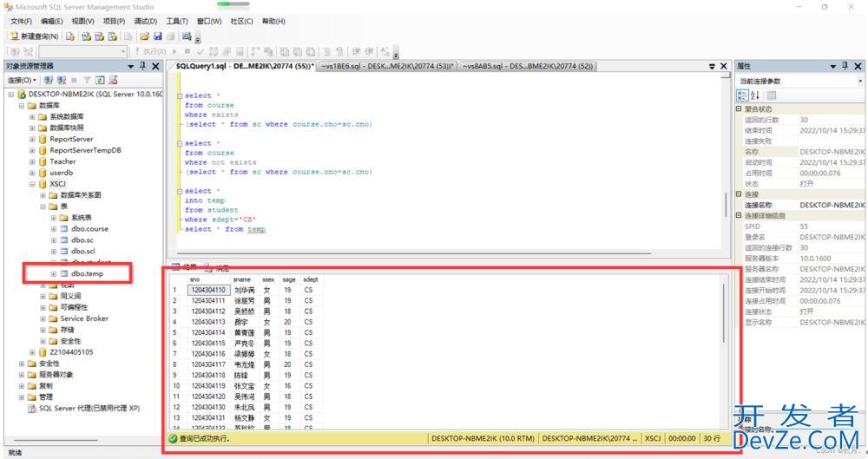Click the Open File folder icon
This screenshot has height=459, width=868.
[144, 36]
